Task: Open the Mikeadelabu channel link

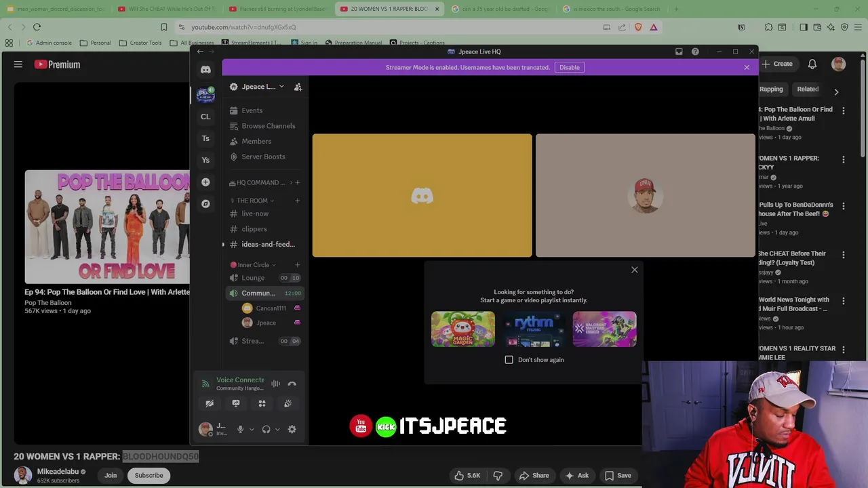Action: 58,471
